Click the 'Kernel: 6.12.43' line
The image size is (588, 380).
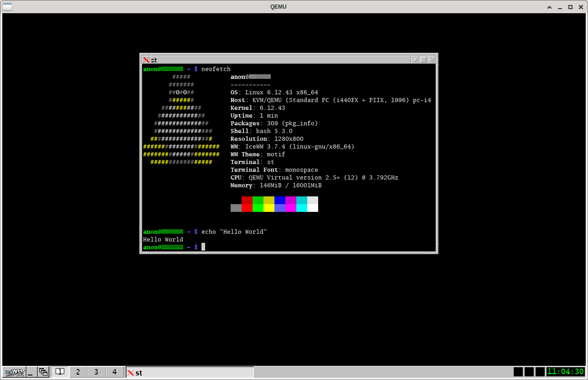tap(258, 108)
